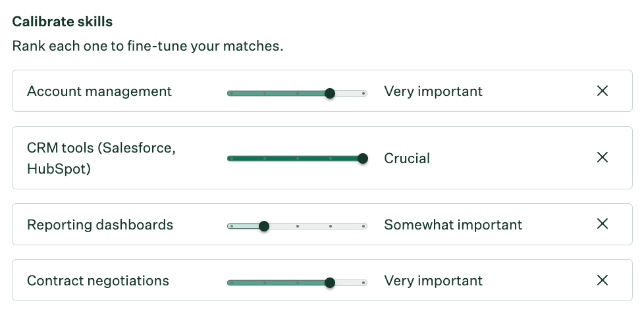Remove the Account management skill
644x313 pixels.
click(602, 91)
